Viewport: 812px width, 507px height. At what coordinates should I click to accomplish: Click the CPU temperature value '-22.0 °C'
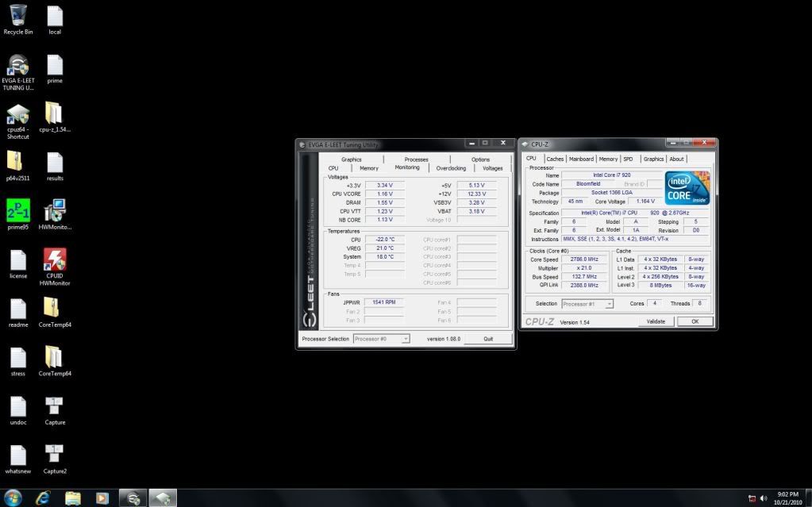385,240
